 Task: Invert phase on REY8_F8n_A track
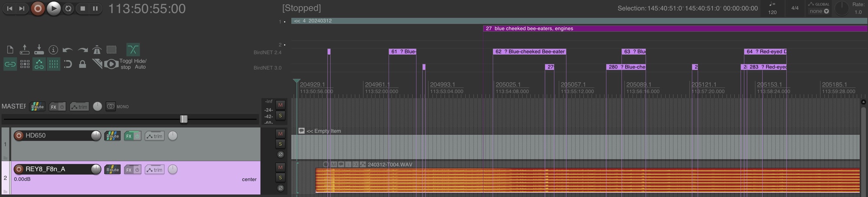pyautogui.click(x=280, y=188)
